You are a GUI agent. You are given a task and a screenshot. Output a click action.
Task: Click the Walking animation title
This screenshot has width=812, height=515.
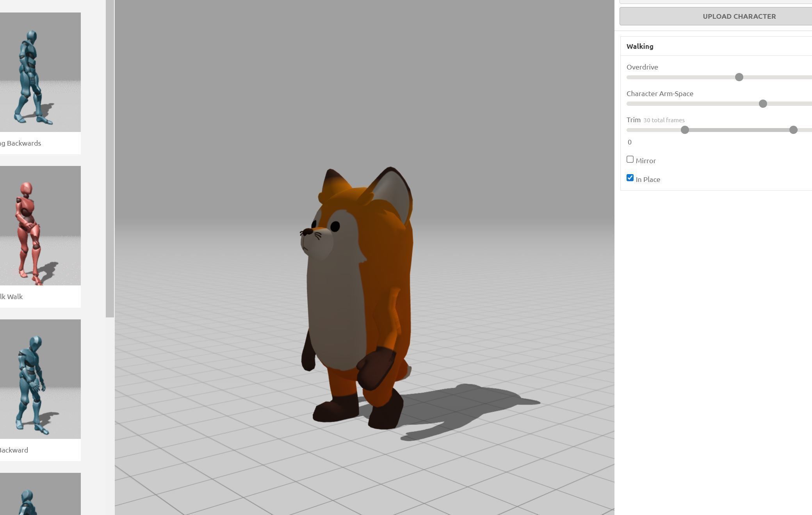(x=640, y=46)
